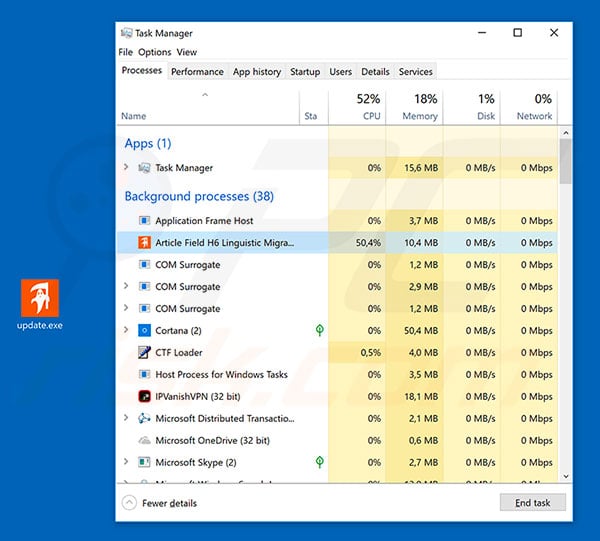Viewport: 600px width, 541px height.
Task: Click the vertical scrollbar thumb
Action: [566, 161]
